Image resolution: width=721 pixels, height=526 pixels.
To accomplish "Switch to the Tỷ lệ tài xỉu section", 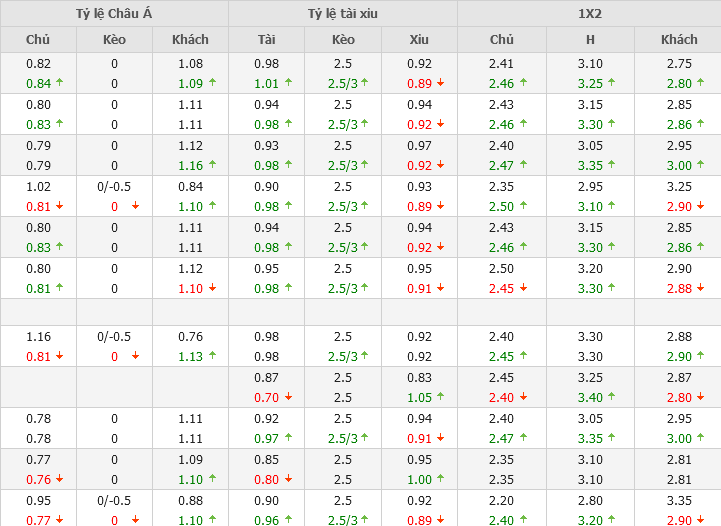I will coord(343,14).
